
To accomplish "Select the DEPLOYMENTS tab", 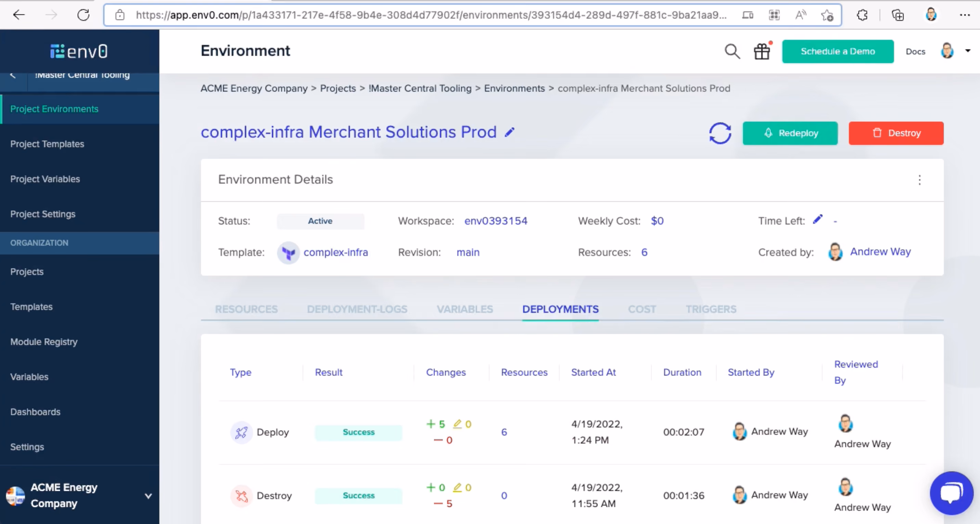I will click(560, 309).
